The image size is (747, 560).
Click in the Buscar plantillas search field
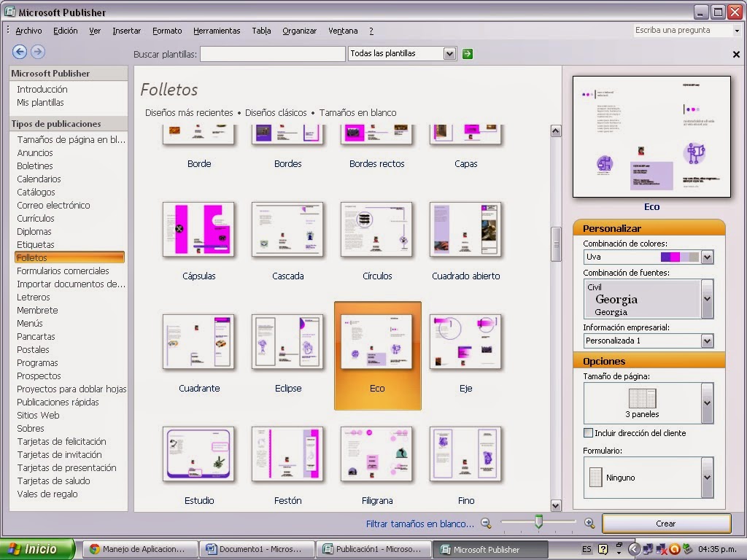click(x=273, y=54)
